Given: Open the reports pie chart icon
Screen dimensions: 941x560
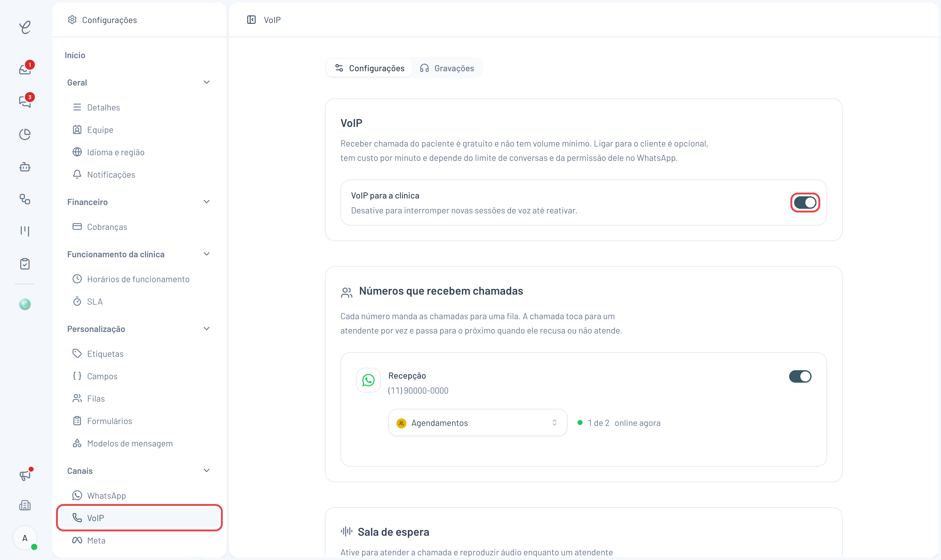Looking at the screenshot, I should [25, 134].
